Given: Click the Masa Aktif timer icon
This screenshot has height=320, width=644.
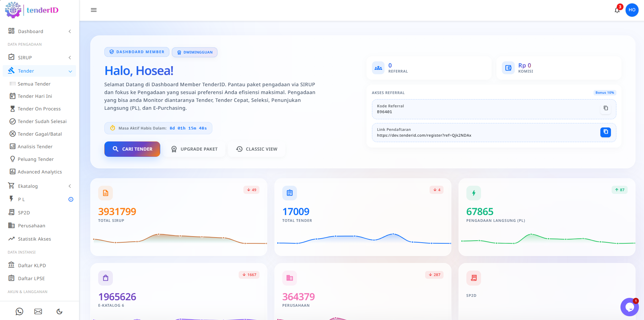Looking at the screenshot, I should coord(113,128).
